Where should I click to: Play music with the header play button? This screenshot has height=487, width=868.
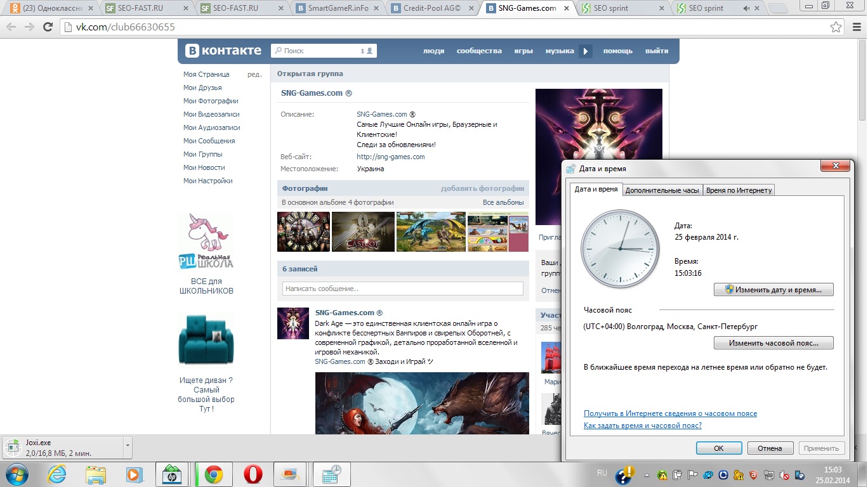click(x=585, y=51)
